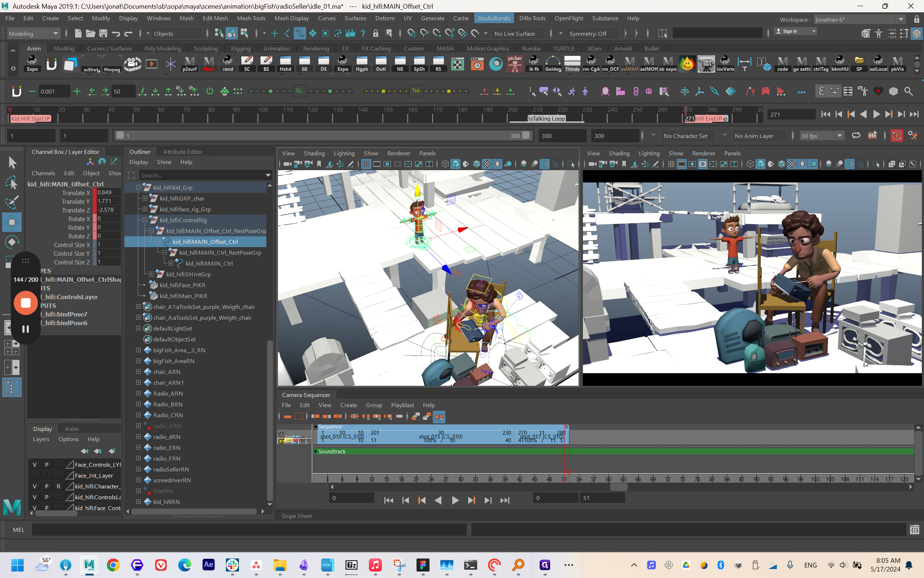Open the Playblast menu in Camera Sequencer

coord(402,405)
